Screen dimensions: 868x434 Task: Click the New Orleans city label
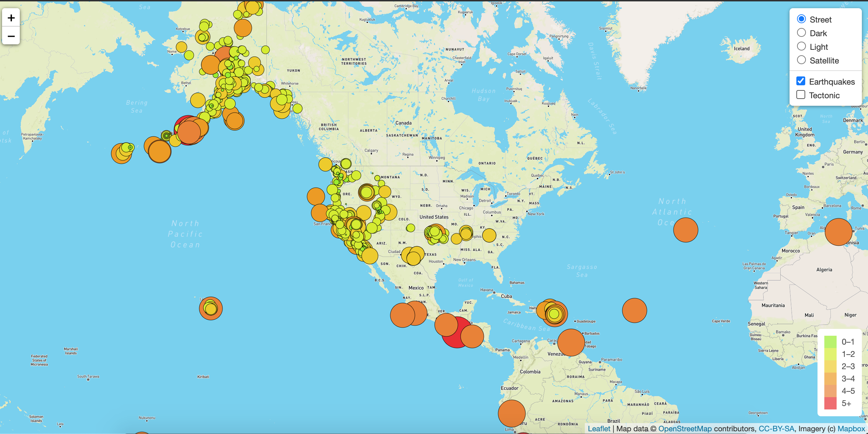[x=464, y=260]
